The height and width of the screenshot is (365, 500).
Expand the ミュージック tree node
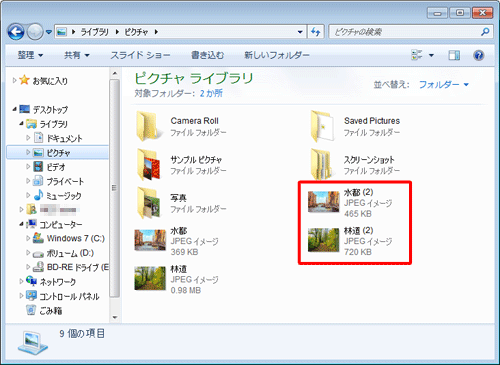(x=28, y=195)
